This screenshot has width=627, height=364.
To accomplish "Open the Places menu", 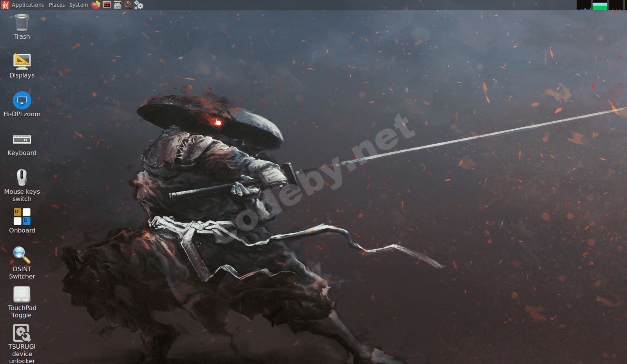I will (57, 5).
